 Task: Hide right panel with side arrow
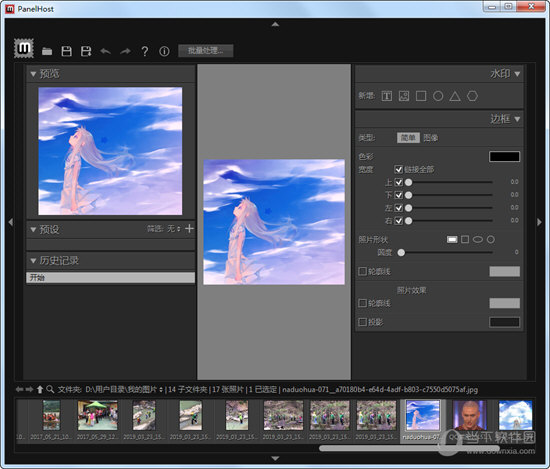point(539,222)
